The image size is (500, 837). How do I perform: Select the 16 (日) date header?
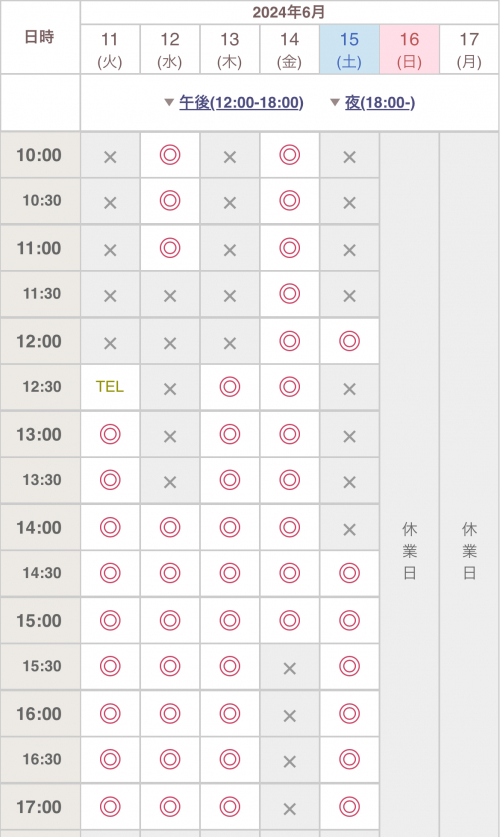point(409,49)
